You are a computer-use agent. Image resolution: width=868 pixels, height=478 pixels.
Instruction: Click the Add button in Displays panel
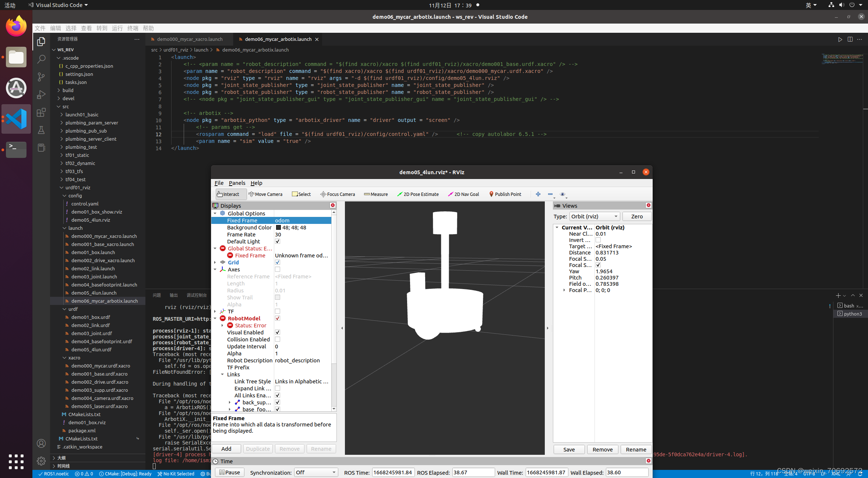[226, 449]
